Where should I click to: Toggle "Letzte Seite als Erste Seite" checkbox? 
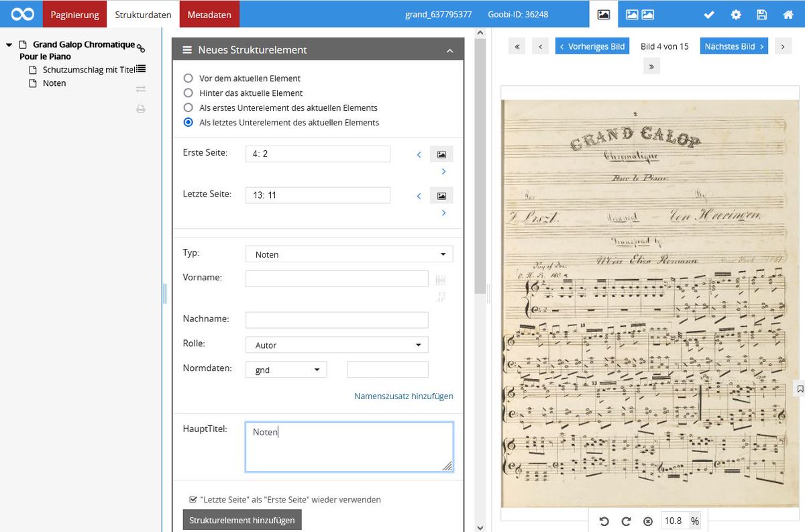[x=193, y=500]
